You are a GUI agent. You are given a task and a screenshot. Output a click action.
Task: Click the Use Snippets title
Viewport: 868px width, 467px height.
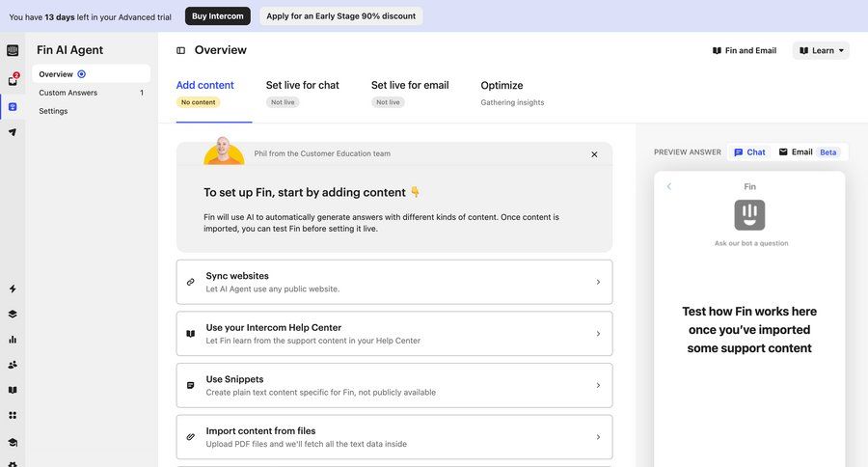coord(234,379)
